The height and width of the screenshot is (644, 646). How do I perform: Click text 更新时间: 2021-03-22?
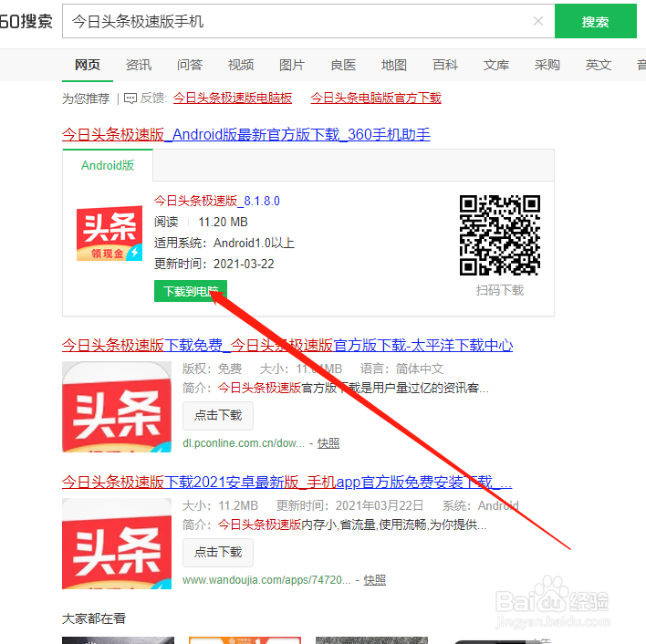pyautogui.click(x=214, y=264)
